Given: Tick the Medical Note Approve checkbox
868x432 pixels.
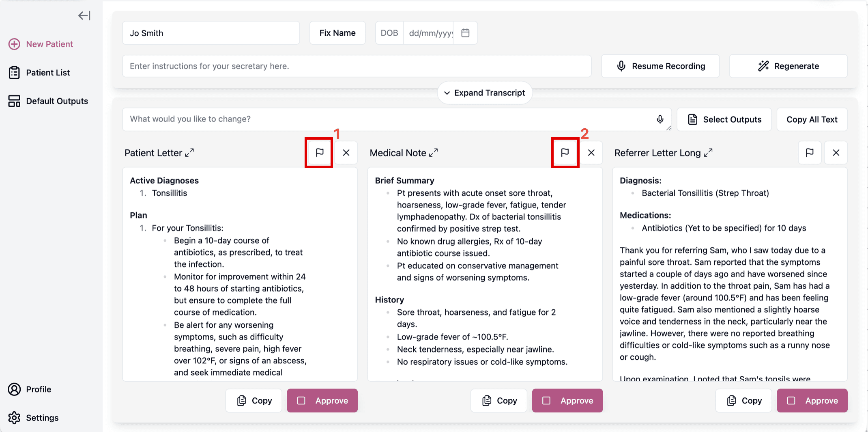Looking at the screenshot, I should click(546, 401).
